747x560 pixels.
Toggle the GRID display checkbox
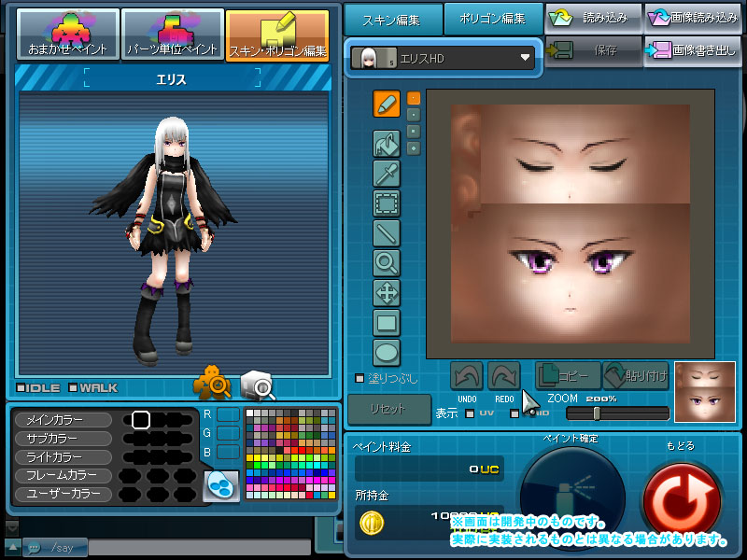tap(514, 413)
